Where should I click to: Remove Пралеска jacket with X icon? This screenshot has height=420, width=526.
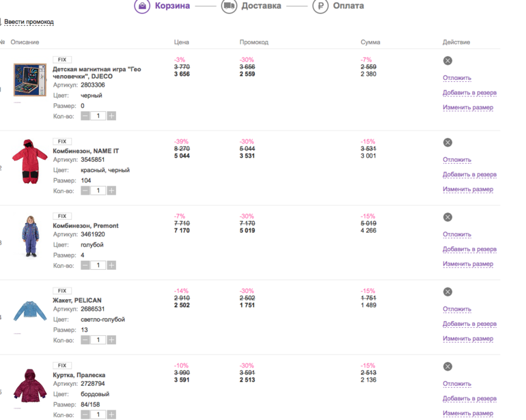click(447, 367)
